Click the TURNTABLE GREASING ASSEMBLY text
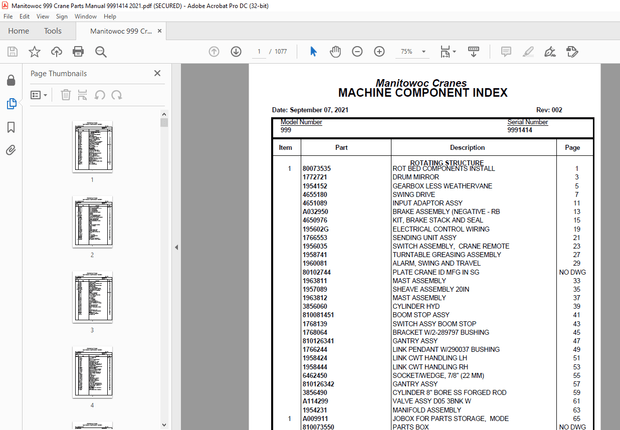 (447, 255)
